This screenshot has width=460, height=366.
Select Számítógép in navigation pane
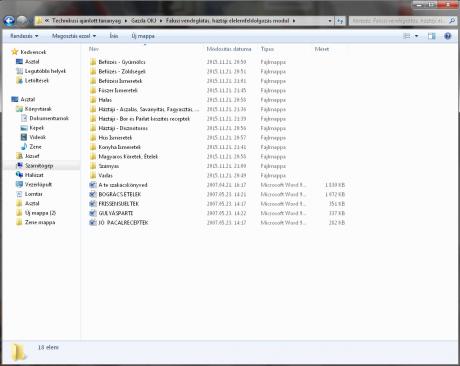click(39, 166)
